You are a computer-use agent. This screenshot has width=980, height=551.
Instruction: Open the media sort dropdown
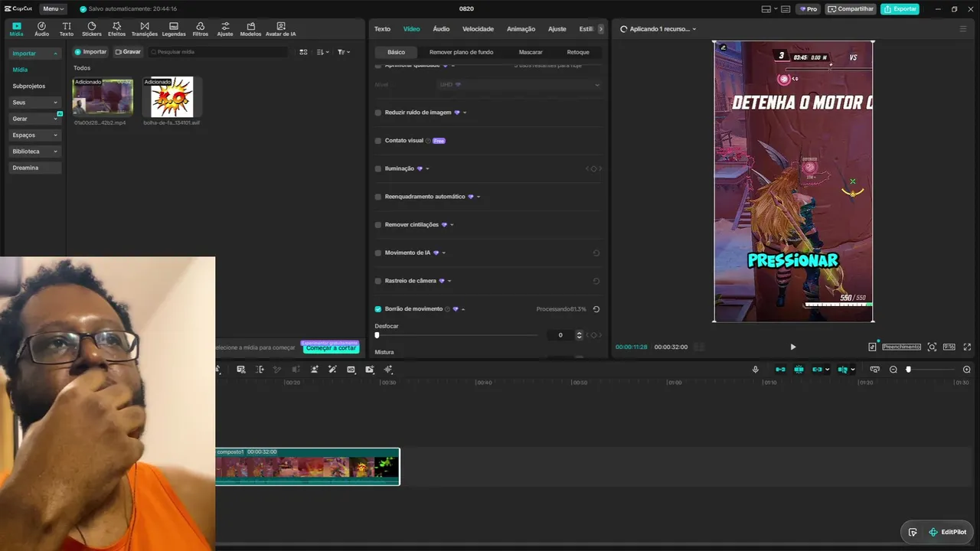pyautogui.click(x=322, y=52)
